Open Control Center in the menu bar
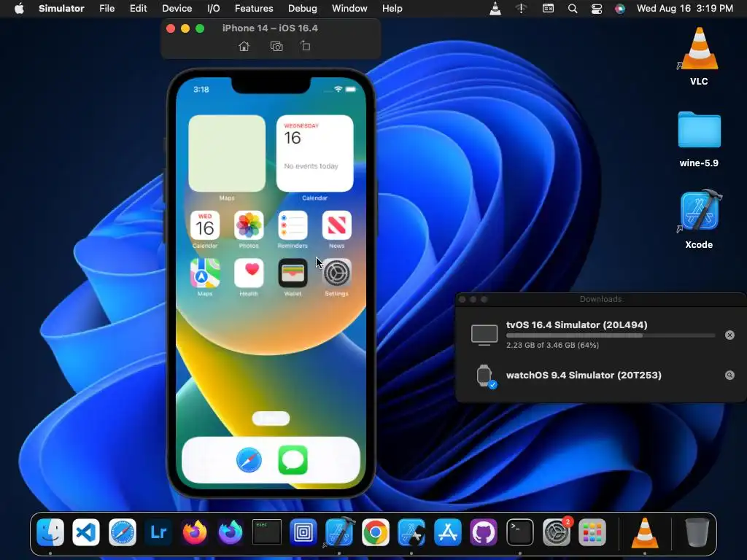 pos(597,9)
